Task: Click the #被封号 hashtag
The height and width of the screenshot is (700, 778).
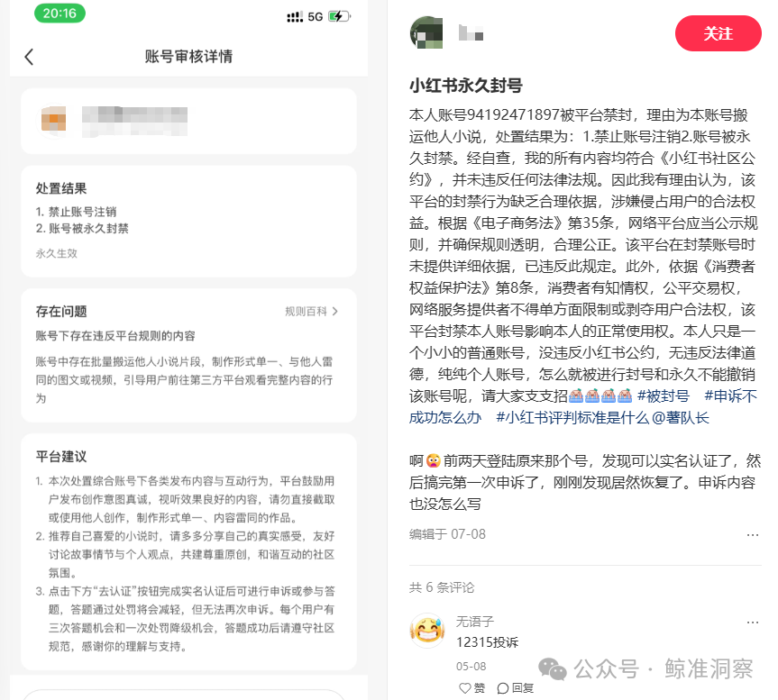Action: point(664,395)
